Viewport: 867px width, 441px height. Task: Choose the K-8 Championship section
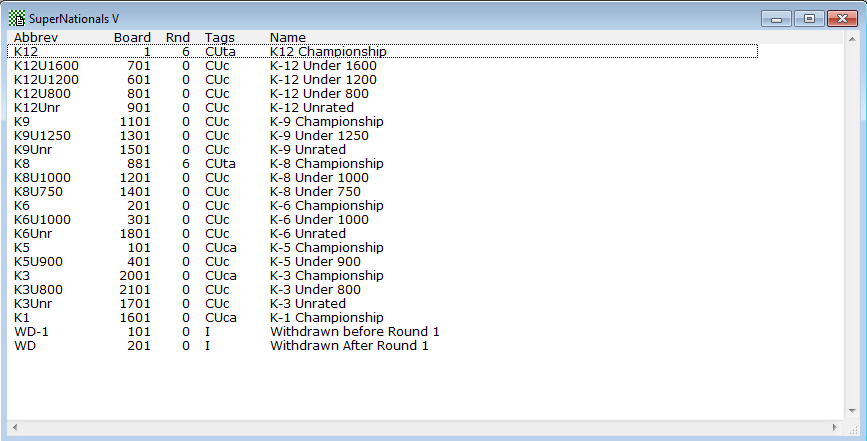click(326, 163)
